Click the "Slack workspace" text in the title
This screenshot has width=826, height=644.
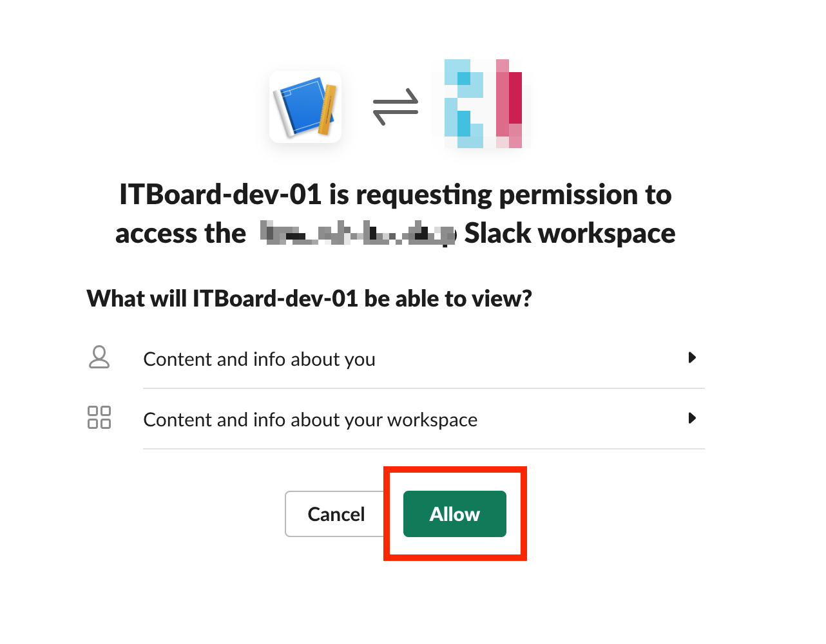[x=570, y=234]
